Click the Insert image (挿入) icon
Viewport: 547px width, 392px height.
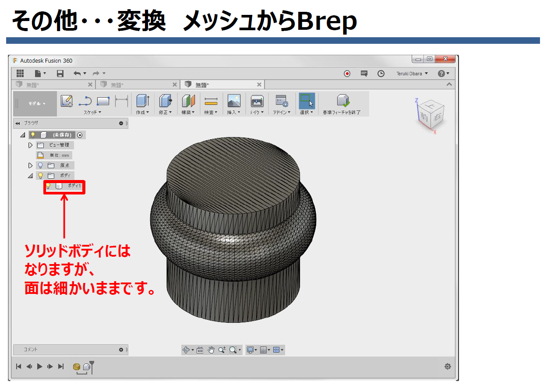point(234,101)
